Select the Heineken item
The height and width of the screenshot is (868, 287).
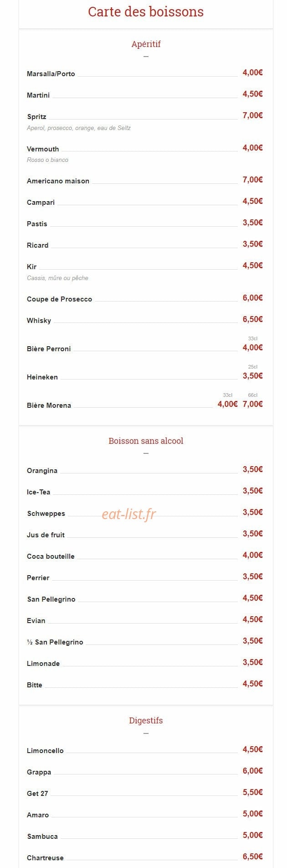42,377
